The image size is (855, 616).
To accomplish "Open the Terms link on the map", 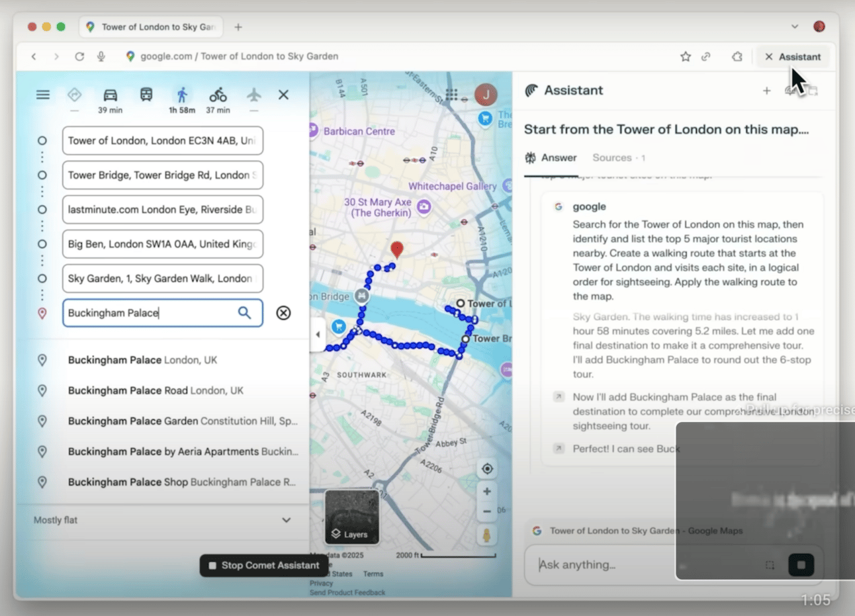I will pos(373,574).
